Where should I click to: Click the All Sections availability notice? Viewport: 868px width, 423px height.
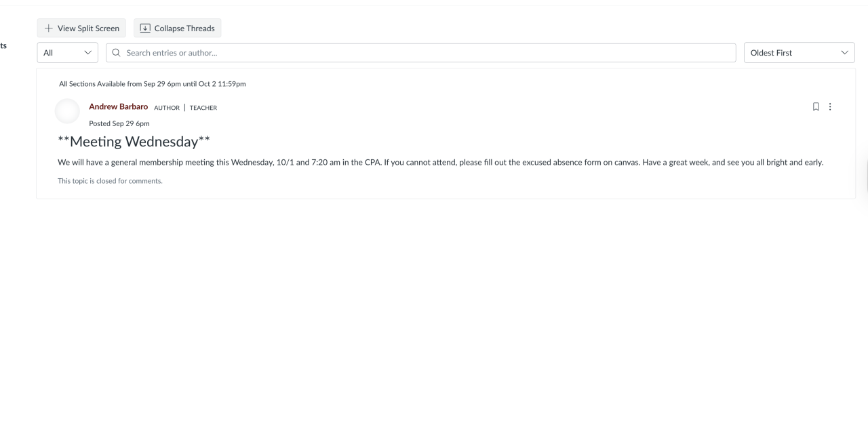pos(152,84)
